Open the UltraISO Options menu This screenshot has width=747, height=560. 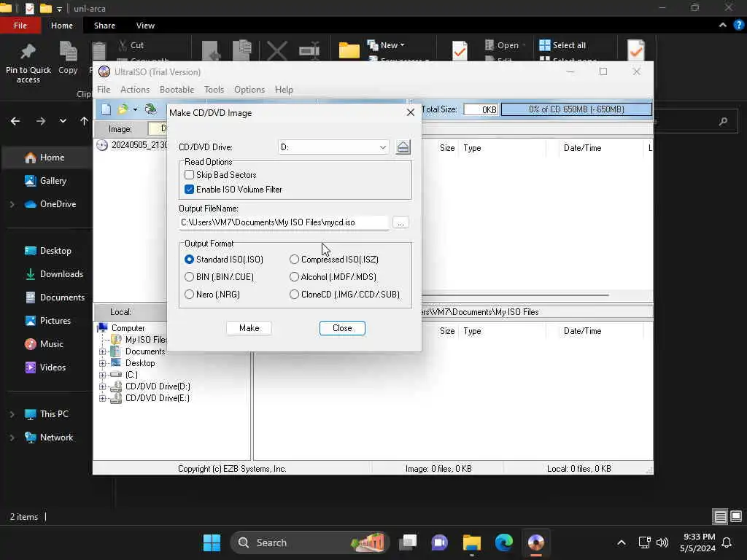(249, 90)
